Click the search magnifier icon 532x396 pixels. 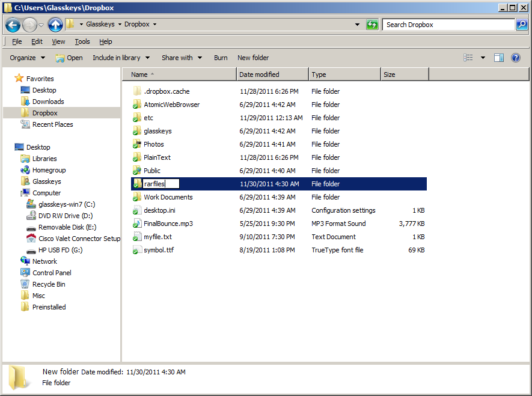[522, 25]
